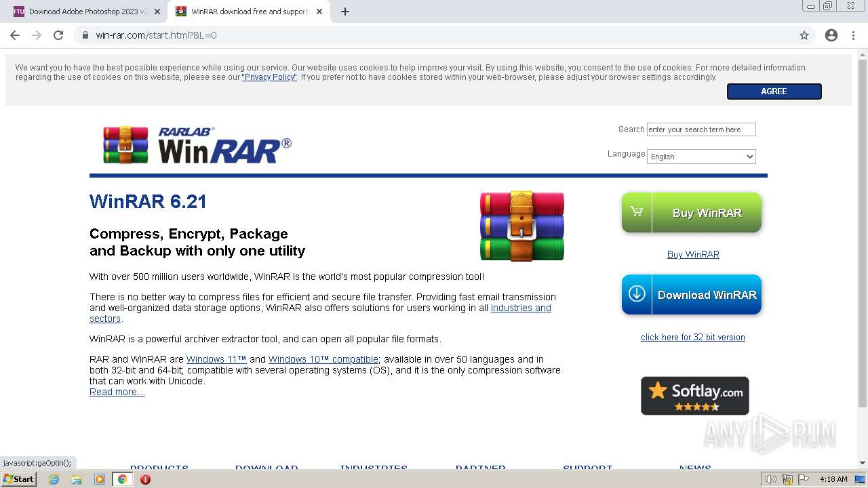Reload the page with refresh icon
The height and width of the screenshot is (488, 868).
click(58, 35)
